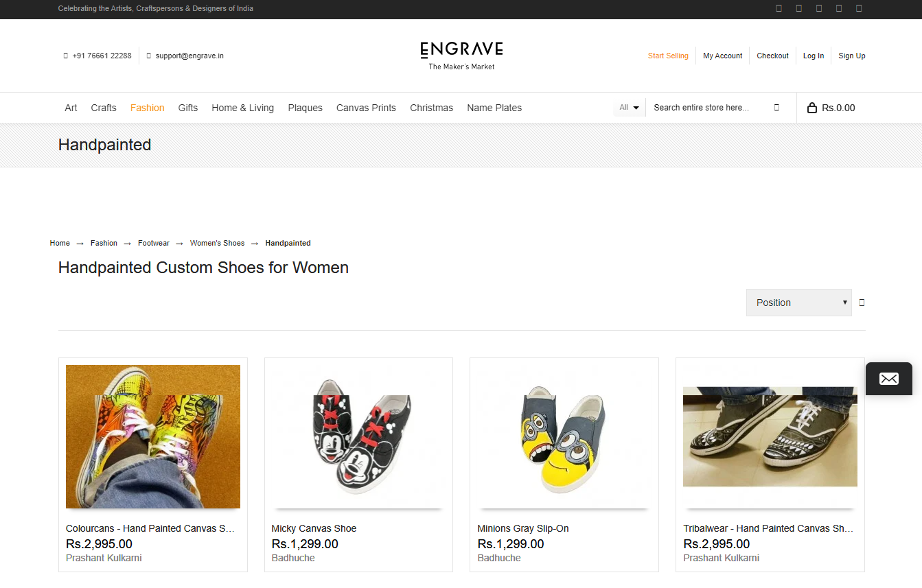Click phone number +91 76661 22288

(102, 56)
